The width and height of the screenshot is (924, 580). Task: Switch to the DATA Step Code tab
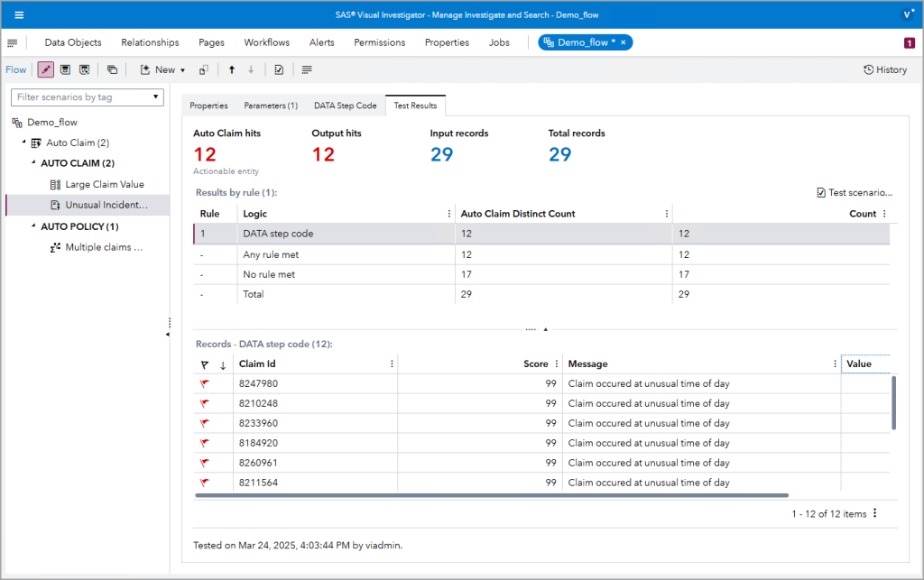(345, 106)
